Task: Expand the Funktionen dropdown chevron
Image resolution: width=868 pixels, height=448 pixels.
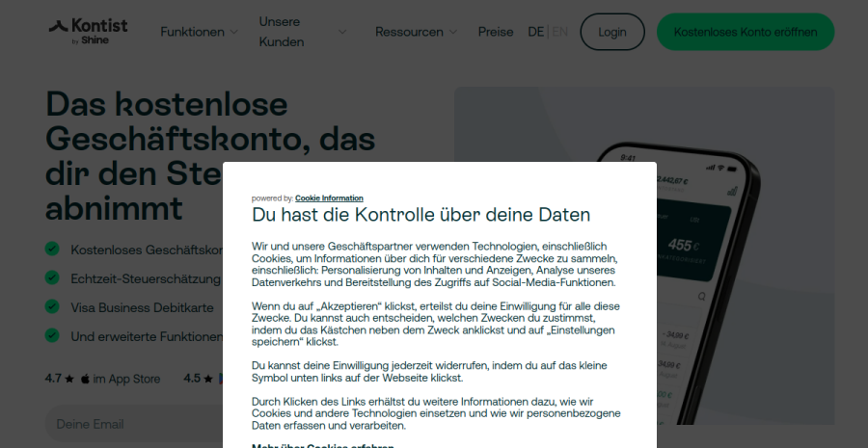Action: pos(233,32)
